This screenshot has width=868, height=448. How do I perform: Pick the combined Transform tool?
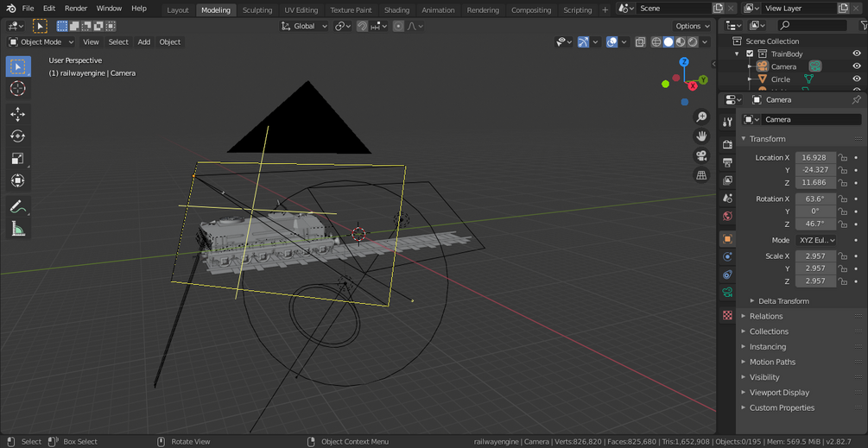tap(18, 181)
